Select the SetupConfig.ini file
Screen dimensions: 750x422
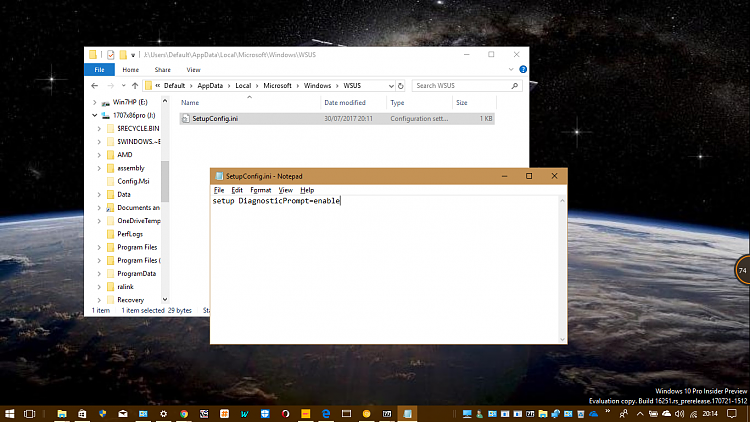tap(337, 119)
